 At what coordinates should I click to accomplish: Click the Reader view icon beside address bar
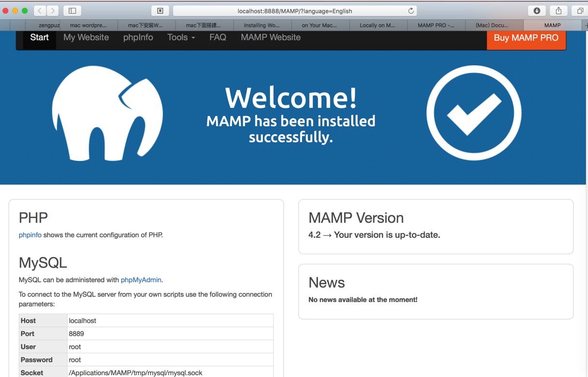click(160, 11)
